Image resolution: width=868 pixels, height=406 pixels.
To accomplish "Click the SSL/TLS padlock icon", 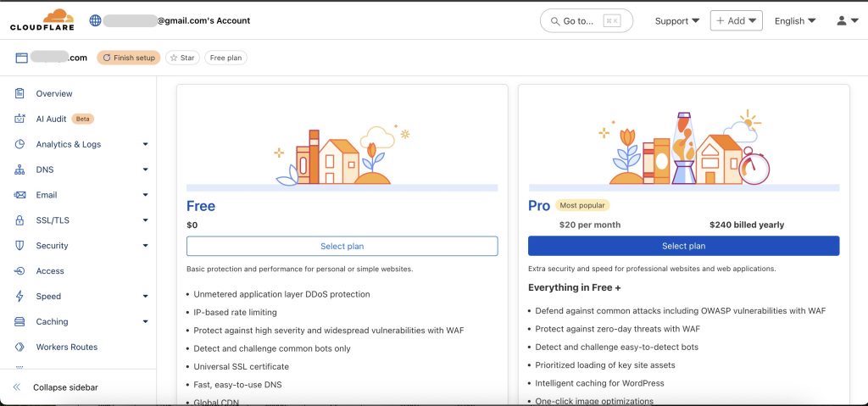I will pos(19,220).
